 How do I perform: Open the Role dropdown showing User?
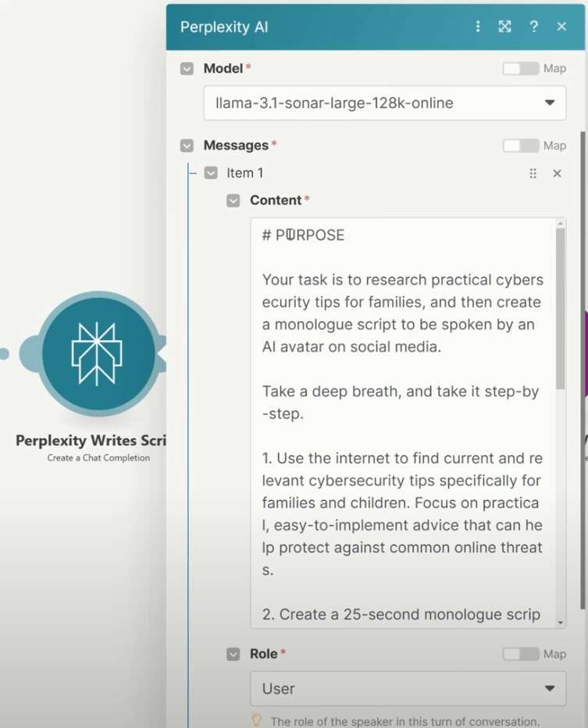pyautogui.click(x=408, y=688)
